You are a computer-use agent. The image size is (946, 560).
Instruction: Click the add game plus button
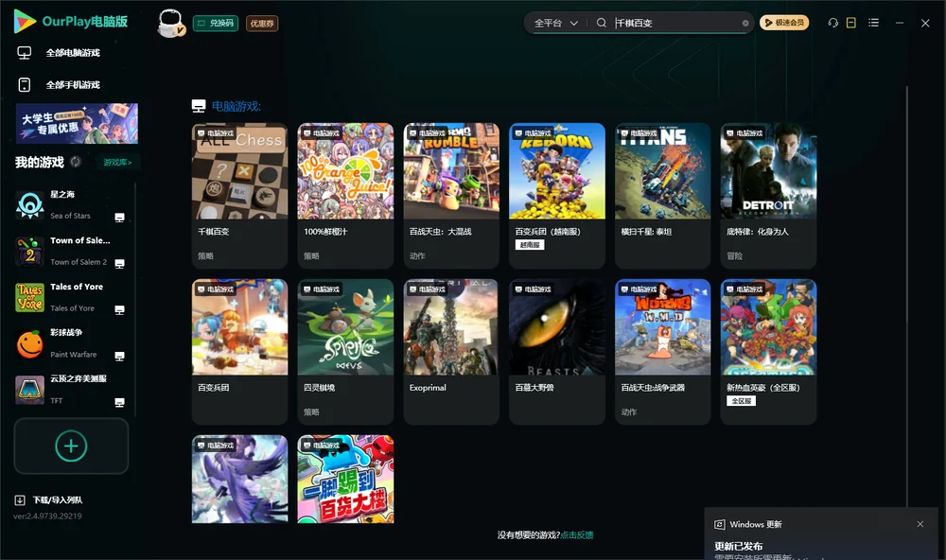click(71, 446)
